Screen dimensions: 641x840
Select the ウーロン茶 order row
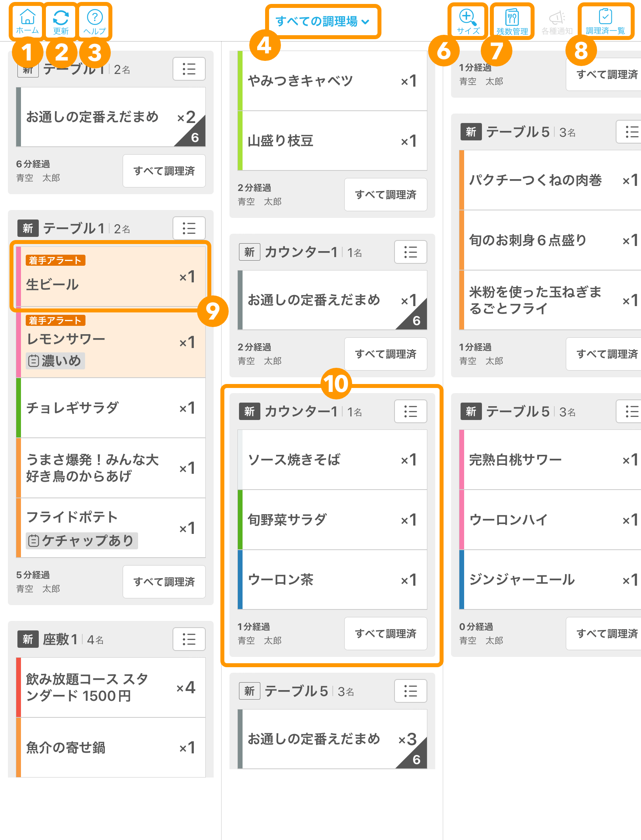(332, 580)
